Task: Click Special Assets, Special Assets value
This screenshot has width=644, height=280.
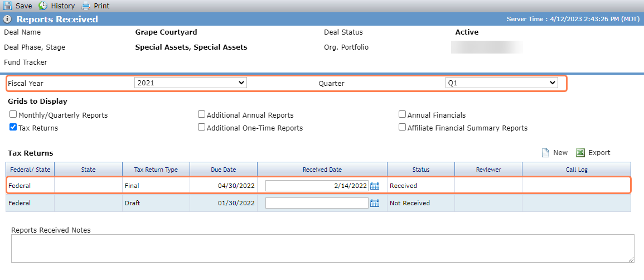Action: pyautogui.click(x=191, y=47)
